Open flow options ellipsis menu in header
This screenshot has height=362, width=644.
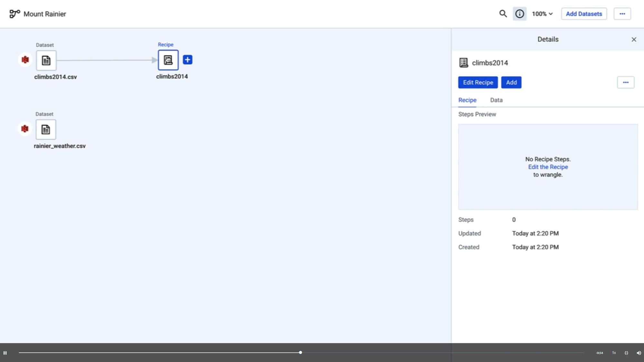(x=622, y=14)
